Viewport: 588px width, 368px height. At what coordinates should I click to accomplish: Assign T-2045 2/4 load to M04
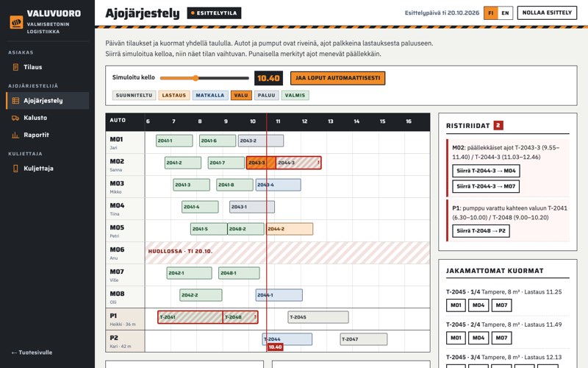coord(478,338)
